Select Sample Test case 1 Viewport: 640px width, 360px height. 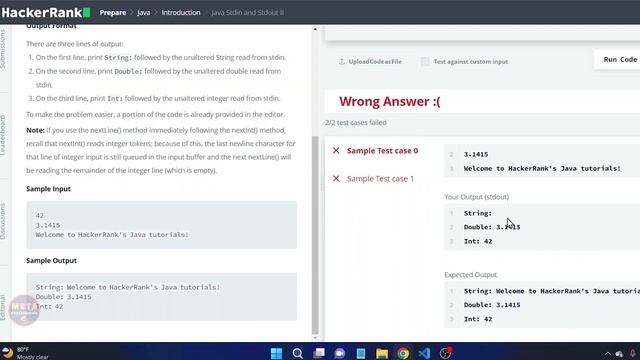click(380, 179)
